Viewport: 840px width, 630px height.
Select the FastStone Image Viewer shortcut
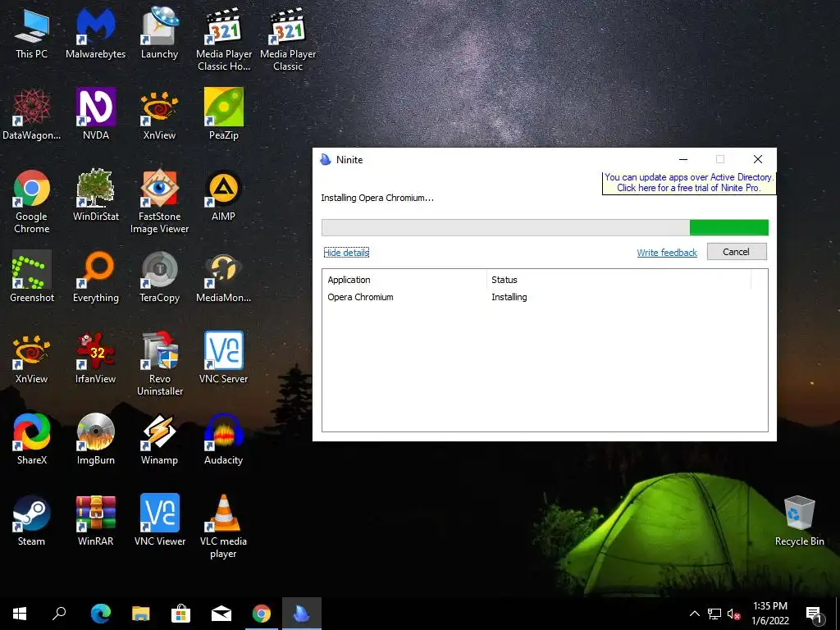[x=159, y=202]
